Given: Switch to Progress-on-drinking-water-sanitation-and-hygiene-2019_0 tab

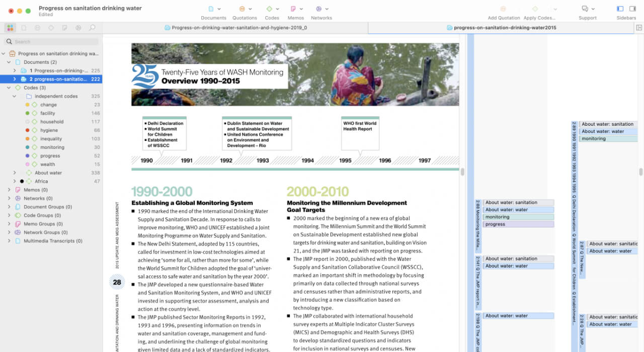Looking at the screenshot, I should (235, 28).
